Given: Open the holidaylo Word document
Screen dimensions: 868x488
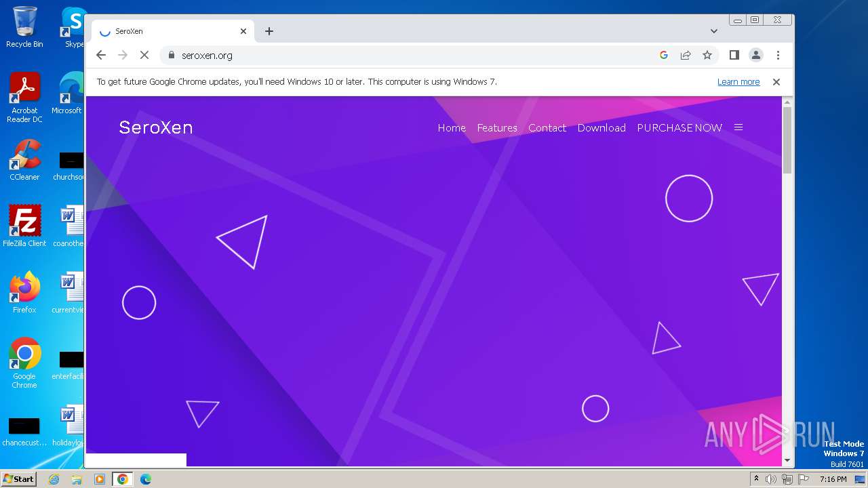Looking at the screenshot, I should 68,426.
